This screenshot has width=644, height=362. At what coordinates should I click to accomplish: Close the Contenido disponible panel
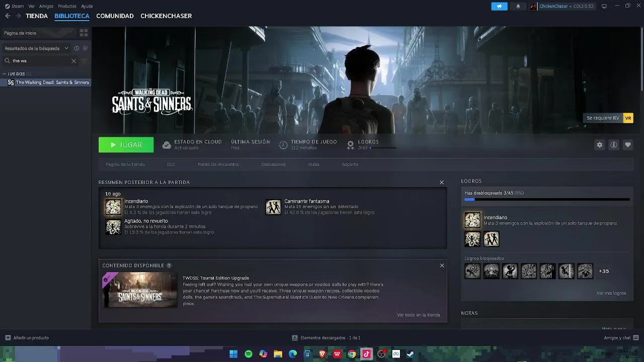click(442, 265)
